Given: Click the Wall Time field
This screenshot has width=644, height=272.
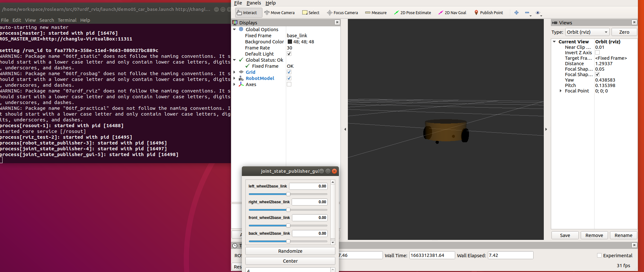Looking at the screenshot, I should tap(432, 256).
